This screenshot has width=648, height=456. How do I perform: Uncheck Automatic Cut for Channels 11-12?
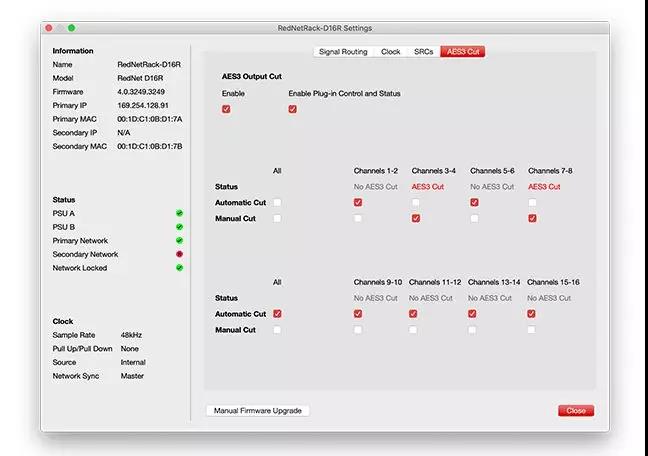pyautogui.click(x=413, y=314)
